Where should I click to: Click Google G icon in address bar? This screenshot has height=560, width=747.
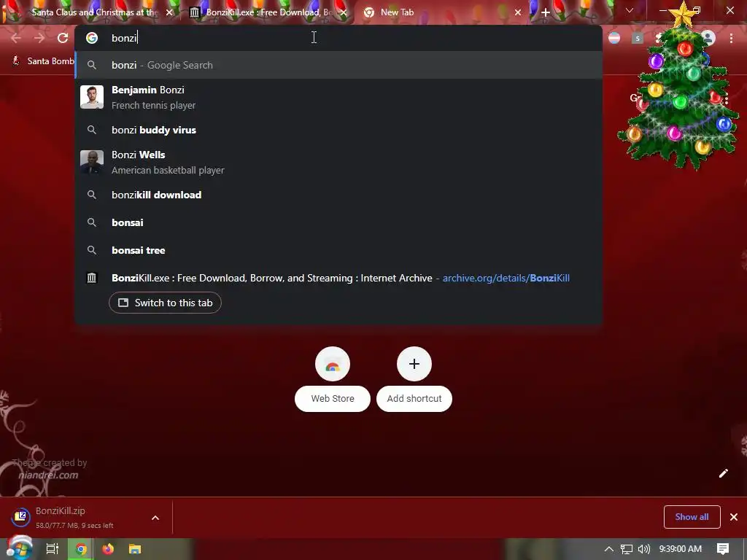[92, 38]
